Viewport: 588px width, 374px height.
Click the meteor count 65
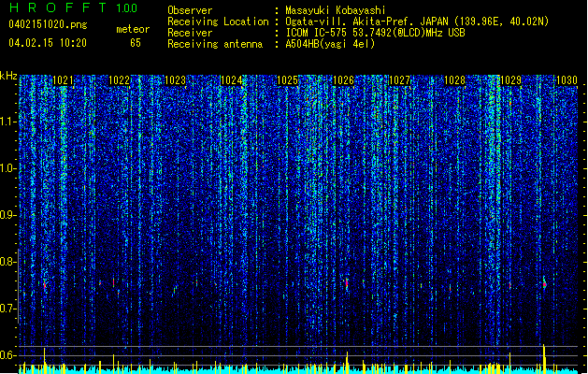click(136, 43)
